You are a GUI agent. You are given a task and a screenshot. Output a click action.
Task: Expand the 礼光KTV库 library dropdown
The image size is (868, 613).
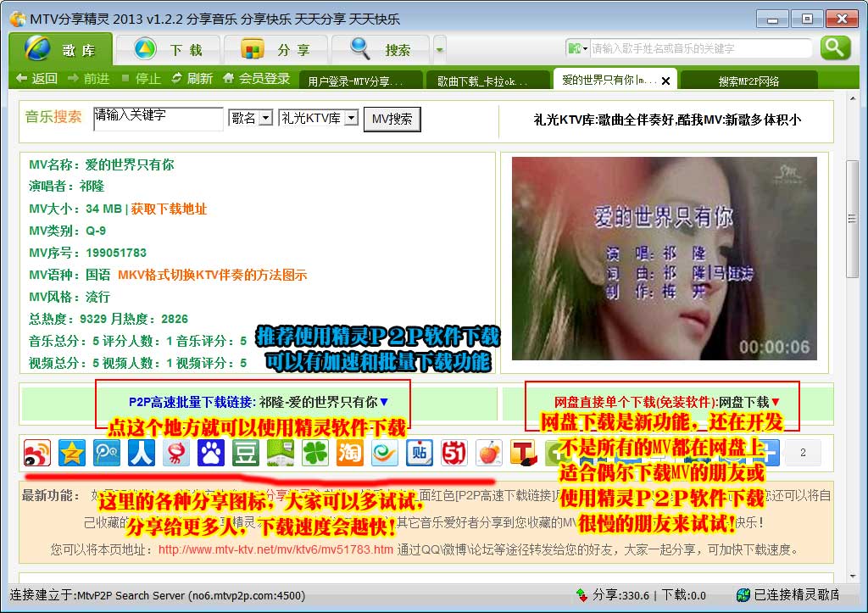tap(351, 119)
